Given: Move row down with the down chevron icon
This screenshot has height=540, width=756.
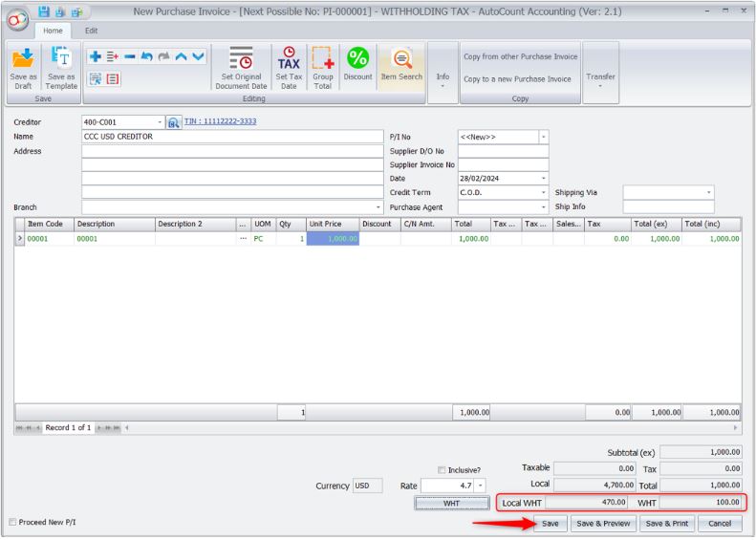Looking at the screenshot, I should [198, 57].
